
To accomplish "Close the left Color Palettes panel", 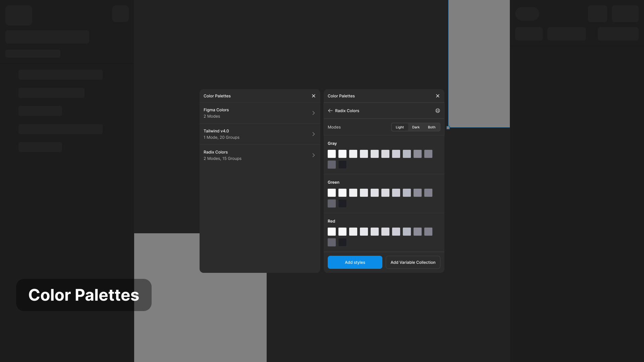I will [x=314, y=96].
